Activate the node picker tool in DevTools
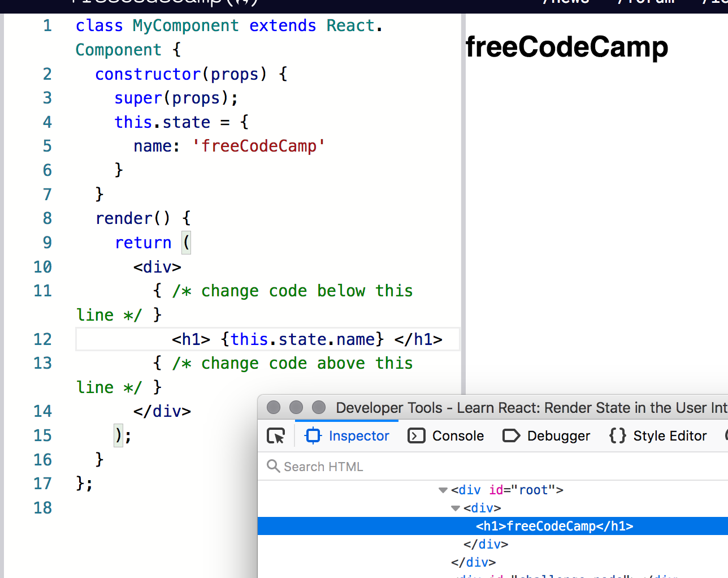Viewport: 728px width, 578px height. (275, 435)
